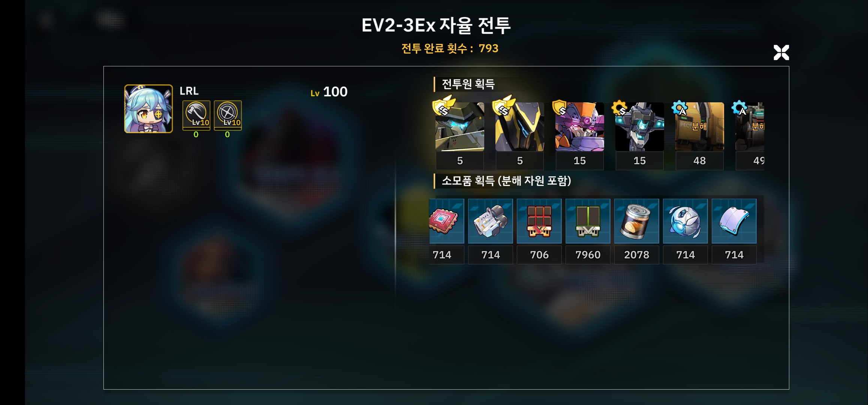Select the blue orb drone item
This screenshot has height=405, width=868.
tap(685, 221)
